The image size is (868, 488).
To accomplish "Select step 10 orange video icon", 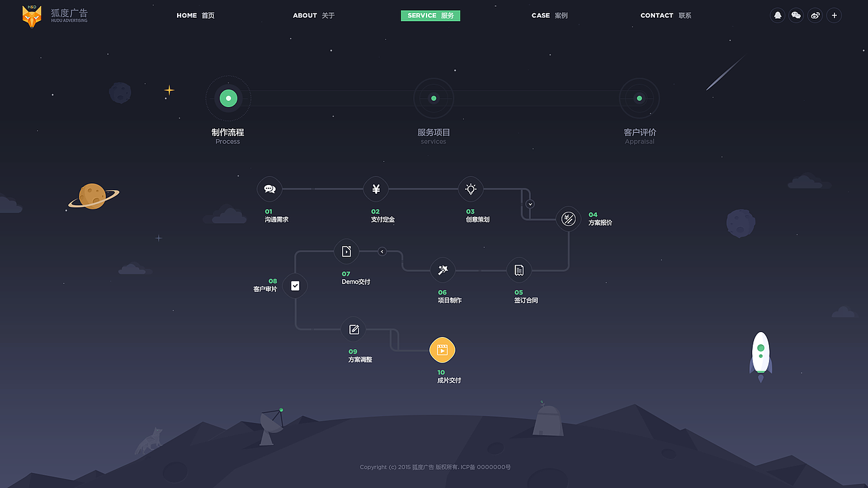I will (442, 350).
